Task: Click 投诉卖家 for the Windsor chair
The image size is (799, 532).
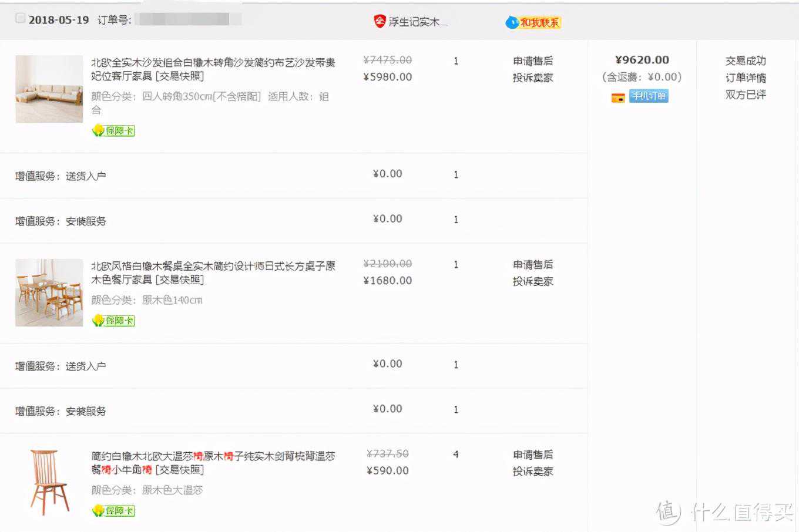Action: 532,472
